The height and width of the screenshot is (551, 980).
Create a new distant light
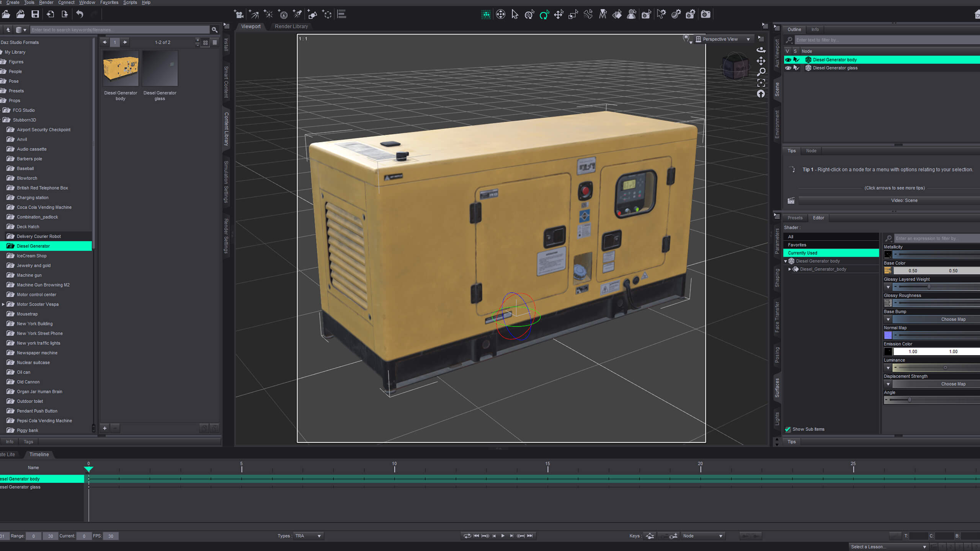(254, 15)
